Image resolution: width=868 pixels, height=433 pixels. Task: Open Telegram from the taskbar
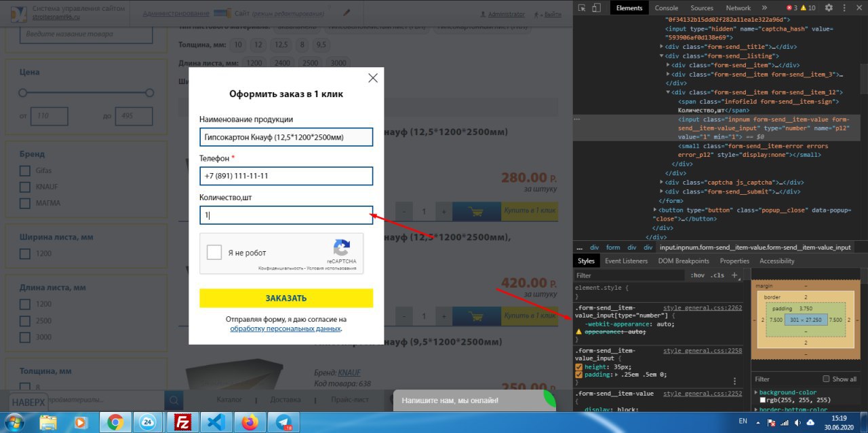point(283,422)
